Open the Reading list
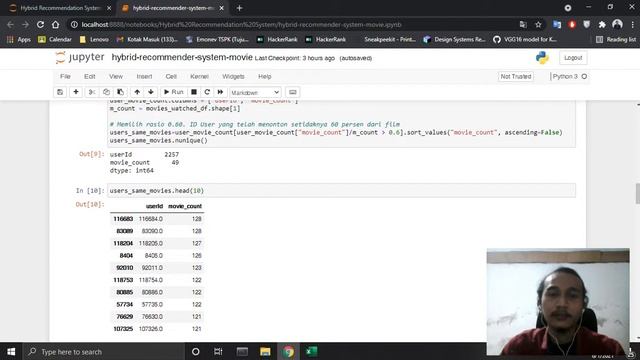 click(x=616, y=39)
